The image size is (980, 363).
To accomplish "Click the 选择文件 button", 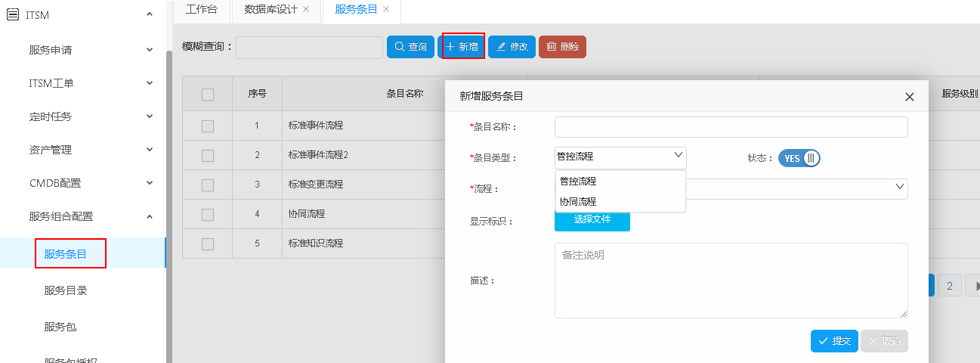I will [x=592, y=219].
